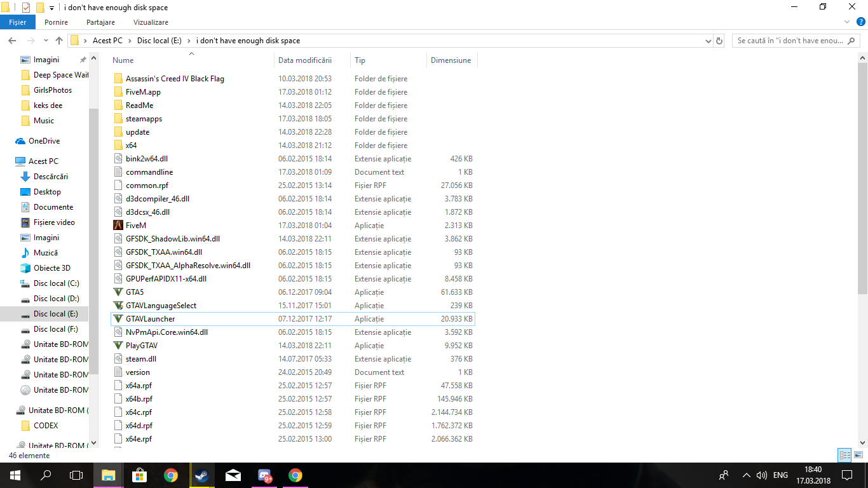The image size is (868, 488).
Task: Click Acest PC in the address breadcrumb
Action: pos(107,41)
